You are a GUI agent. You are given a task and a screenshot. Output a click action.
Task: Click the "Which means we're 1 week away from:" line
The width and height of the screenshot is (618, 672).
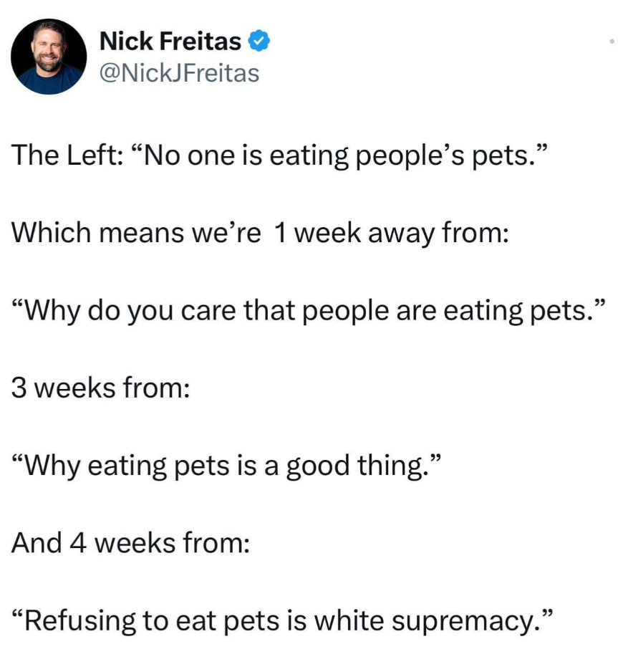(x=260, y=233)
